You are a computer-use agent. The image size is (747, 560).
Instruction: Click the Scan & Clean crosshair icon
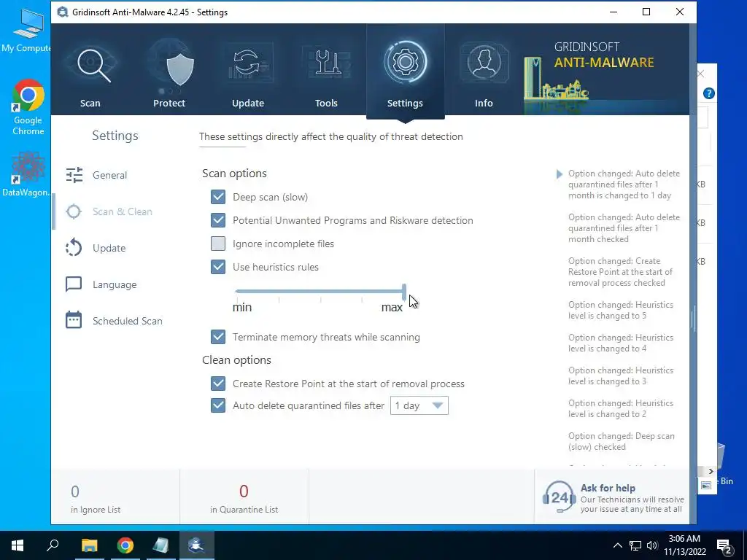click(x=74, y=211)
